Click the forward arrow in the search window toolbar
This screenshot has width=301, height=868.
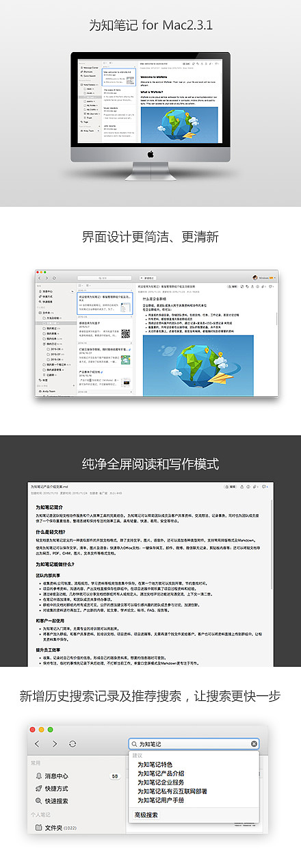(54, 743)
